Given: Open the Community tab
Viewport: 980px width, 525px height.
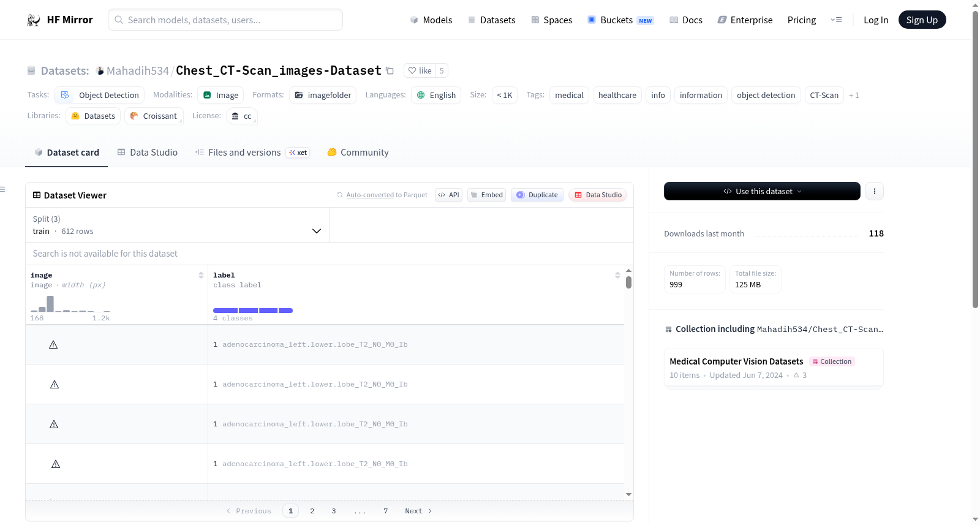Looking at the screenshot, I should (358, 153).
